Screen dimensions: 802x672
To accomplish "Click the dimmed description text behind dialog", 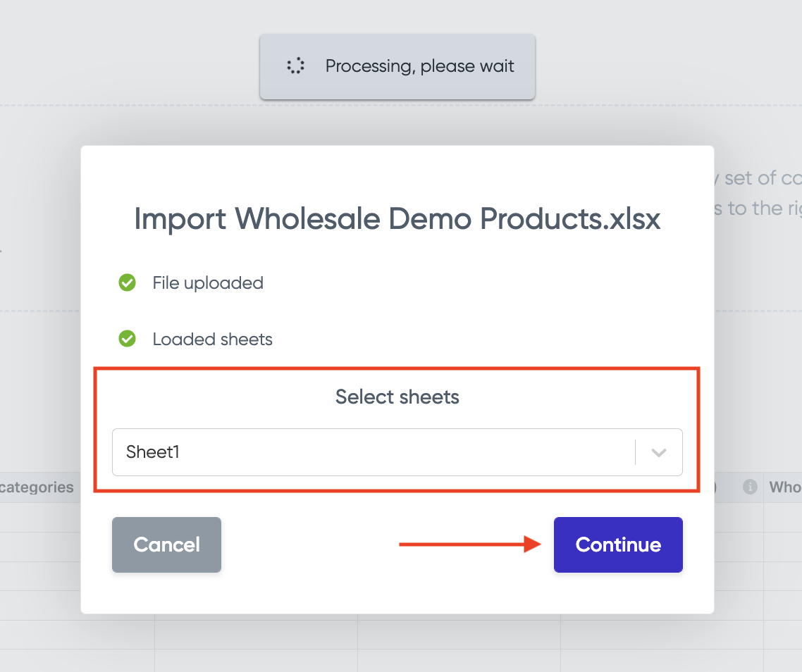I will (758, 193).
